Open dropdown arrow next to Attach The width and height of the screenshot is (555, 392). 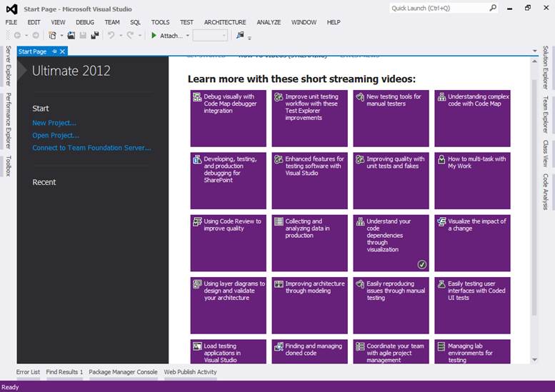188,36
